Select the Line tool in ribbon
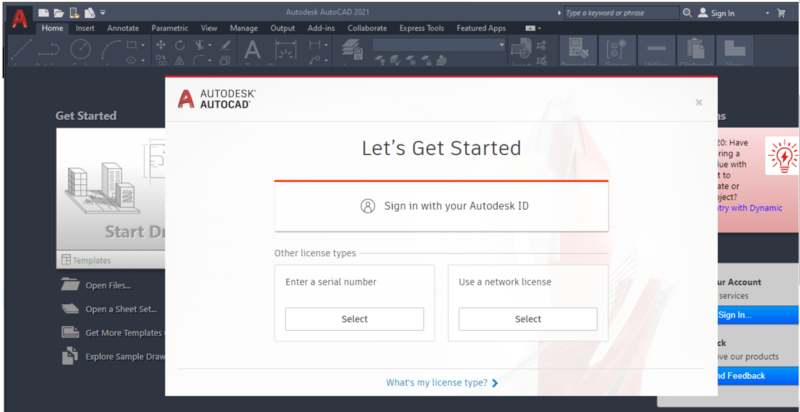Viewport: 800px width, 412px height. [x=21, y=50]
